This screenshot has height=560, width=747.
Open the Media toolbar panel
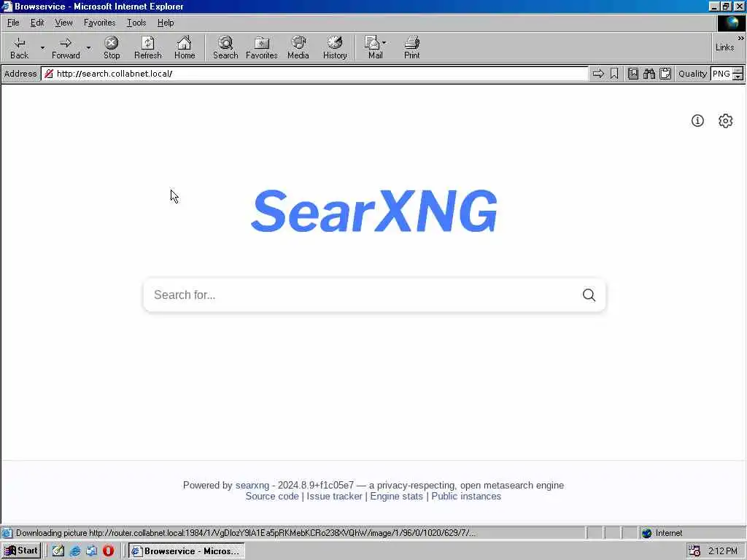(x=298, y=47)
